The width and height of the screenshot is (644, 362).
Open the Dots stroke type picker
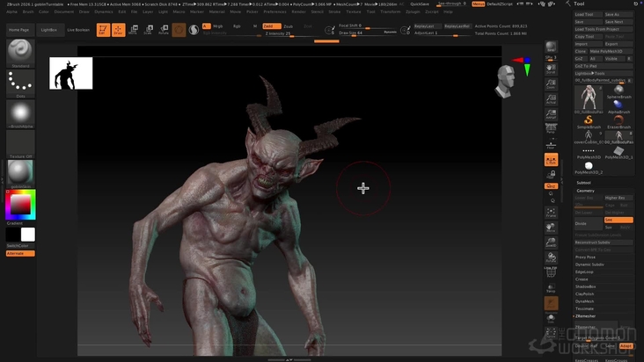(x=20, y=83)
